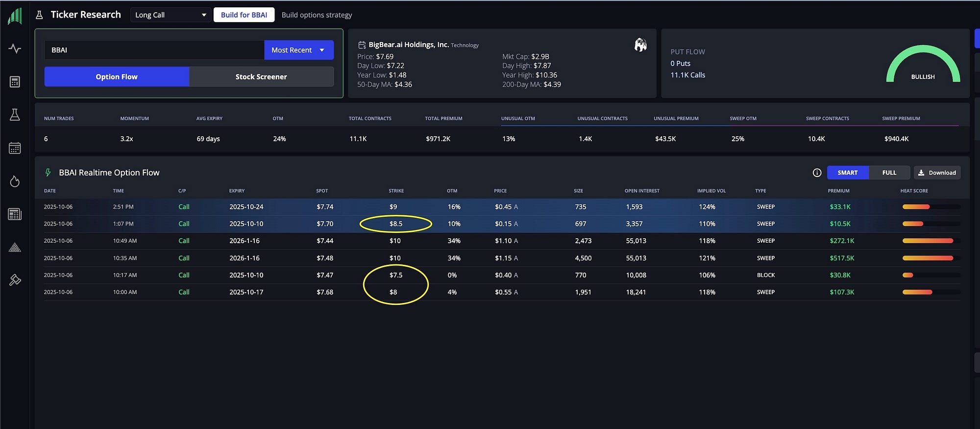Click the calendar icon next to BigBear.ai Holdings
The image size is (980, 429).
362,45
